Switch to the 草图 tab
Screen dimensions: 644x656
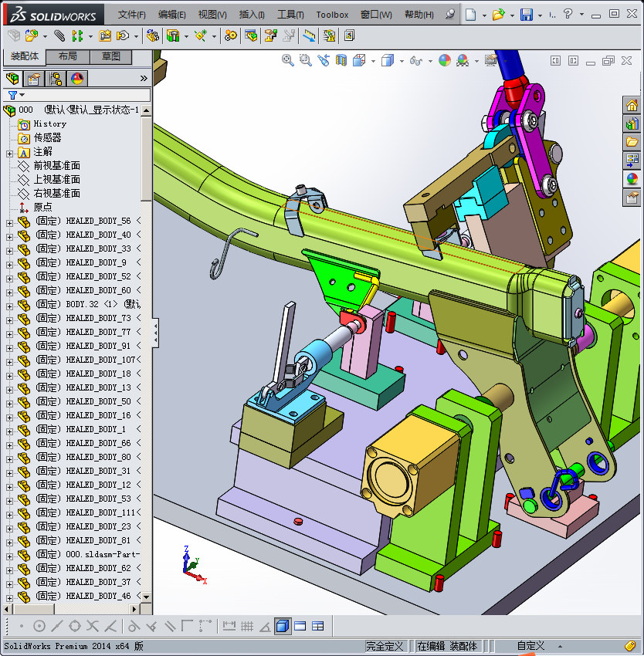111,56
